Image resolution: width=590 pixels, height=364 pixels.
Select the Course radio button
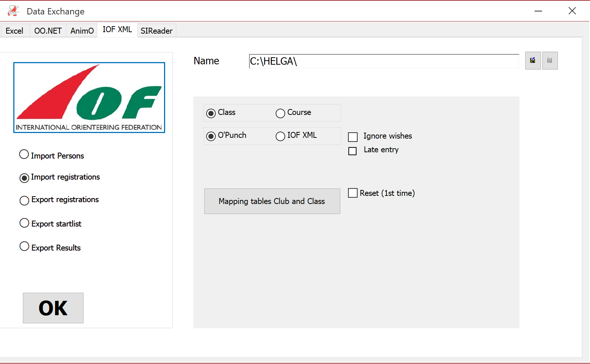coord(280,113)
